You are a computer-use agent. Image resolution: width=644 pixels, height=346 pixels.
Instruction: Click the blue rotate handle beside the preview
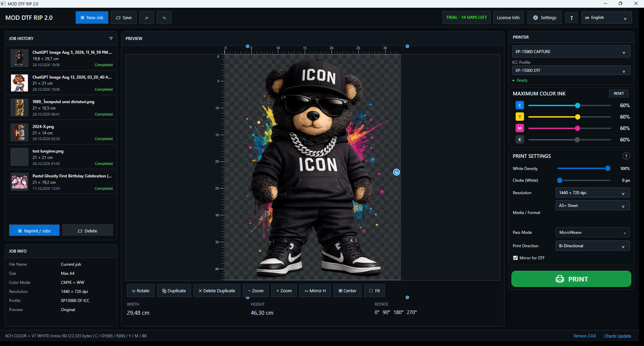(x=396, y=172)
